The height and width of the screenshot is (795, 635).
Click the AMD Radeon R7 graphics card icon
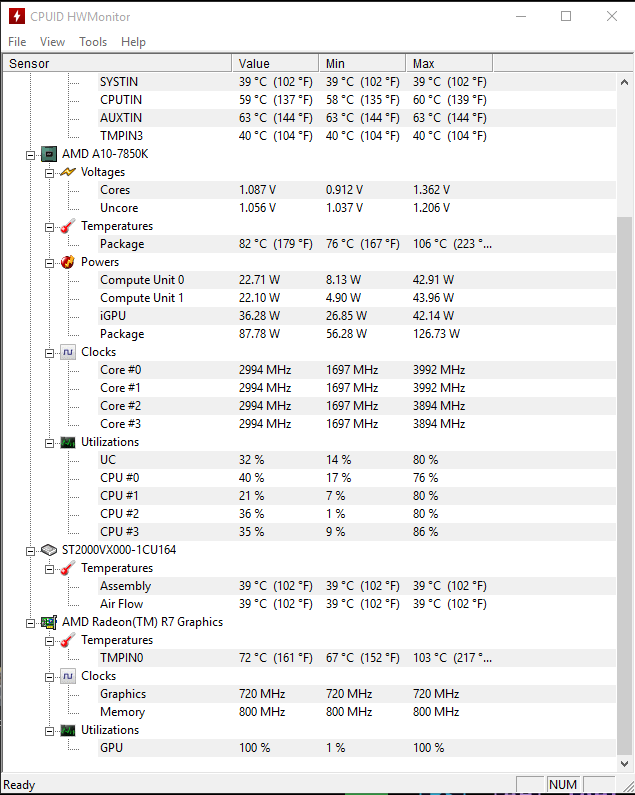tap(49, 622)
